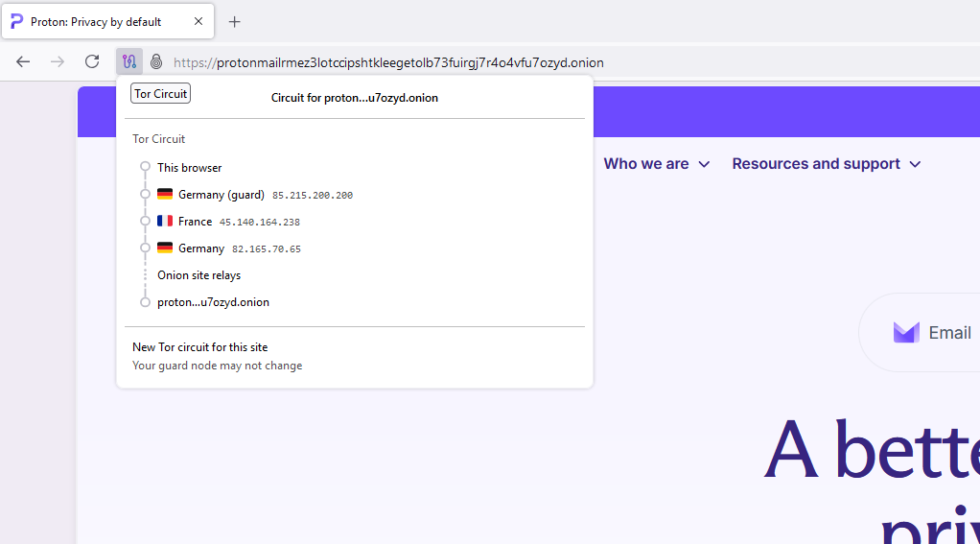The width and height of the screenshot is (980, 544).
Task: Expand the Who we are menu
Action: [x=657, y=164]
